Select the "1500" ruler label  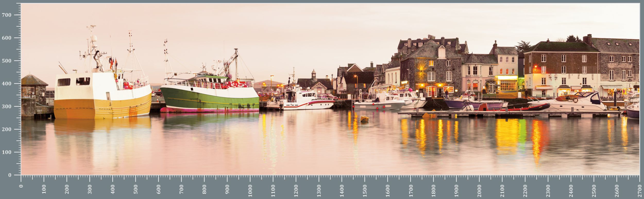(365, 191)
